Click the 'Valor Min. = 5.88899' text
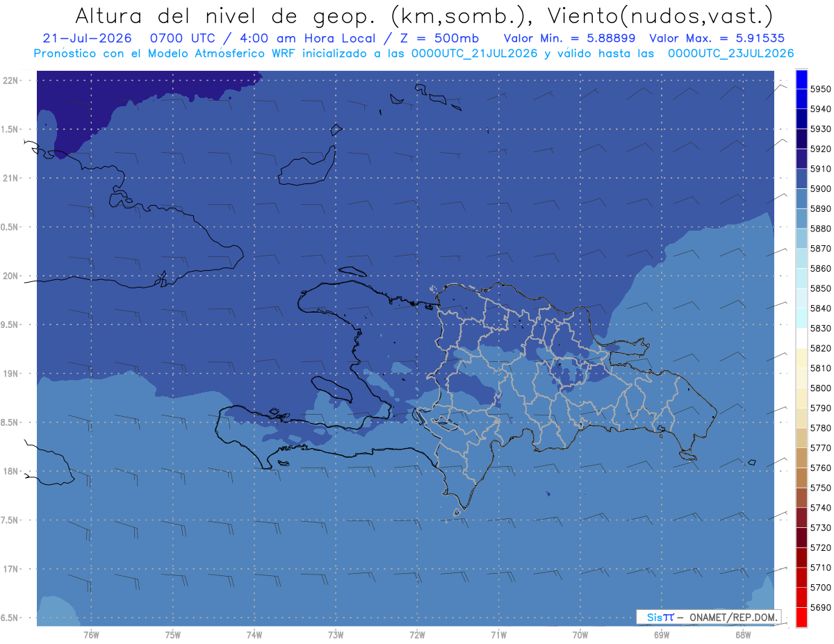 point(570,38)
